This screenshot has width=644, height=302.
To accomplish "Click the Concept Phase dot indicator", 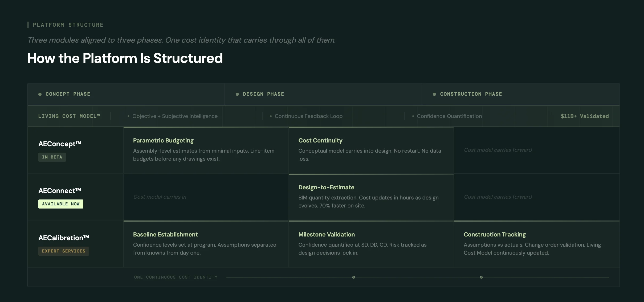I will (40, 94).
